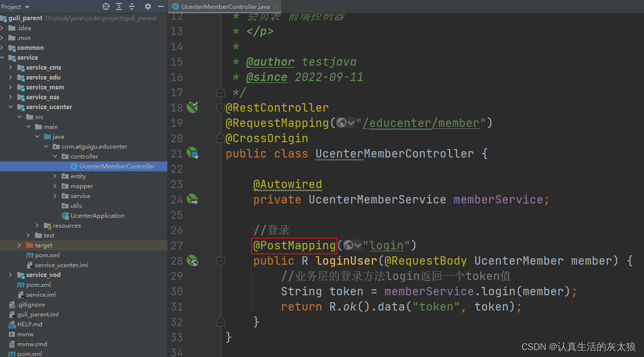Open the Project view dropdown

pyautogui.click(x=15, y=6)
